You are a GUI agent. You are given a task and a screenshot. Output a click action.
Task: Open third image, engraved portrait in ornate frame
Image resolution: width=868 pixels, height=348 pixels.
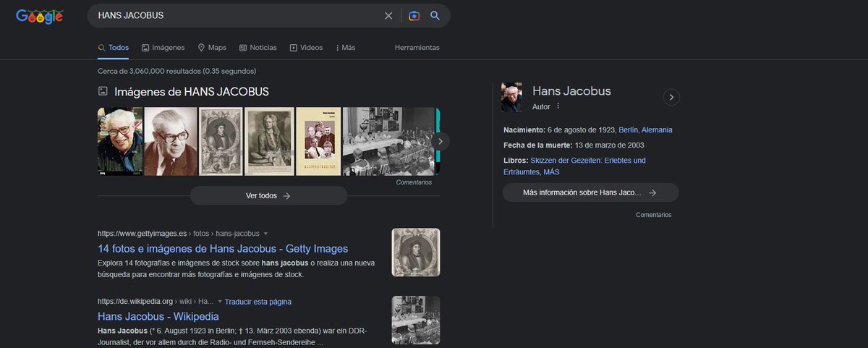pos(221,141)
